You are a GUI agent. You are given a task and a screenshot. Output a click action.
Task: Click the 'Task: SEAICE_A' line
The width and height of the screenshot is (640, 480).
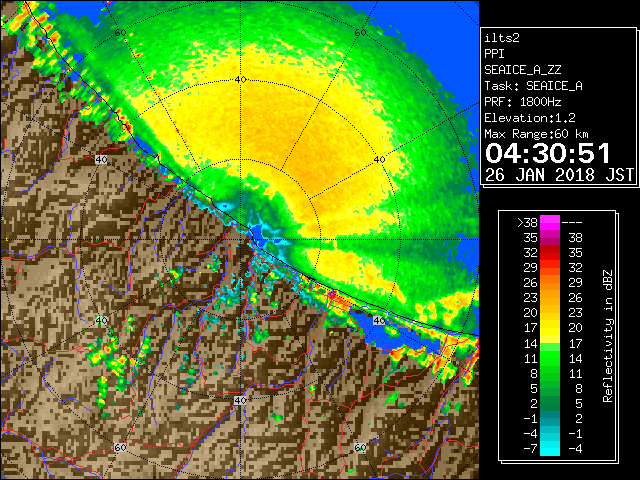[x=533, y=86]
